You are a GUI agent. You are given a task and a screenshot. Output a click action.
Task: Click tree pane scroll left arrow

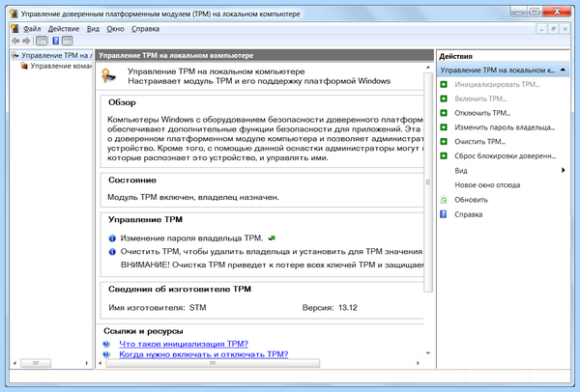click(14, 363)
